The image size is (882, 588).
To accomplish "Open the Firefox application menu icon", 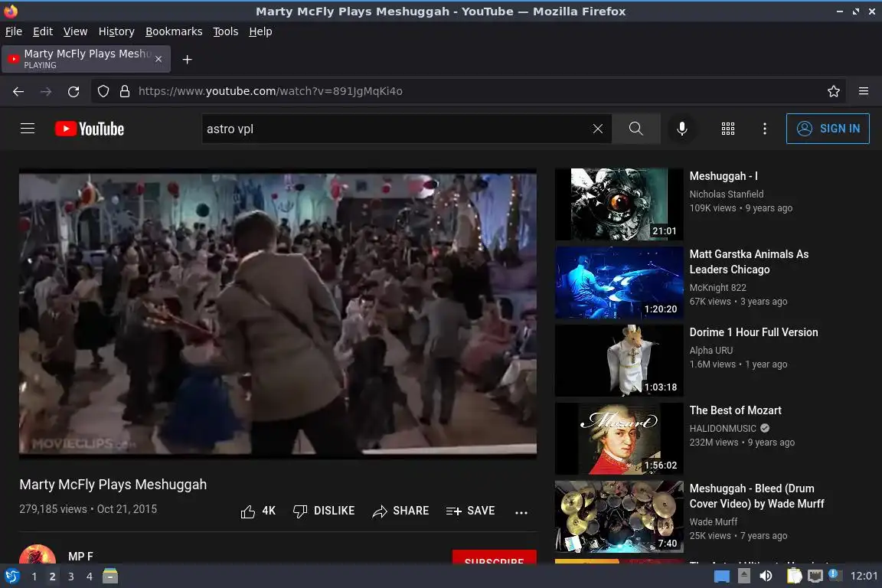I will coord(864,91).
